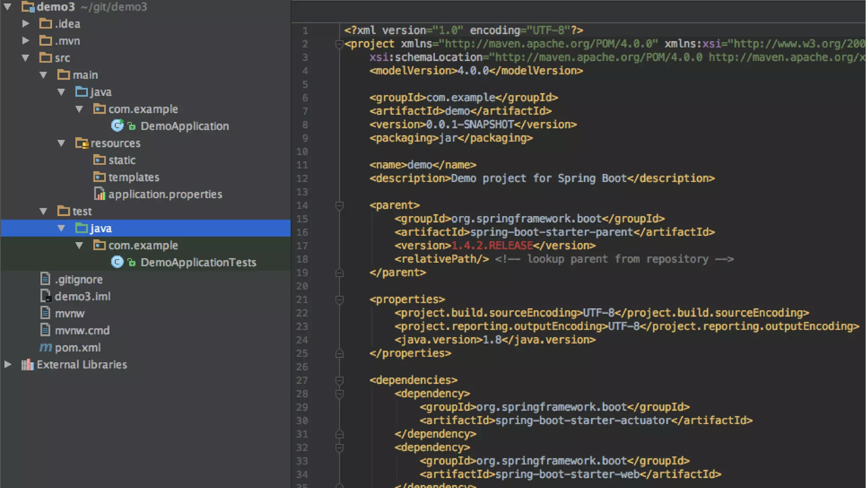Click the demo3.iml file icon
Viewport: 868px width, 488px height.
[x=45, y=296]
